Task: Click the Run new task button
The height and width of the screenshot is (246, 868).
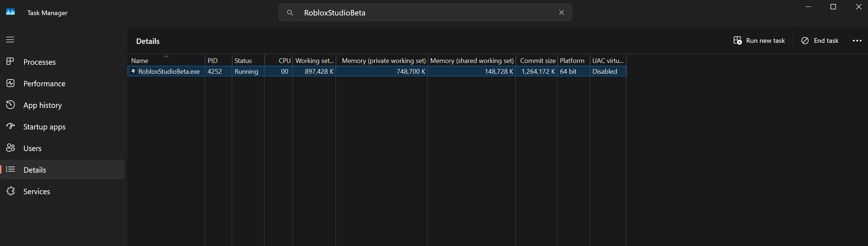Action: pos(759,41)
